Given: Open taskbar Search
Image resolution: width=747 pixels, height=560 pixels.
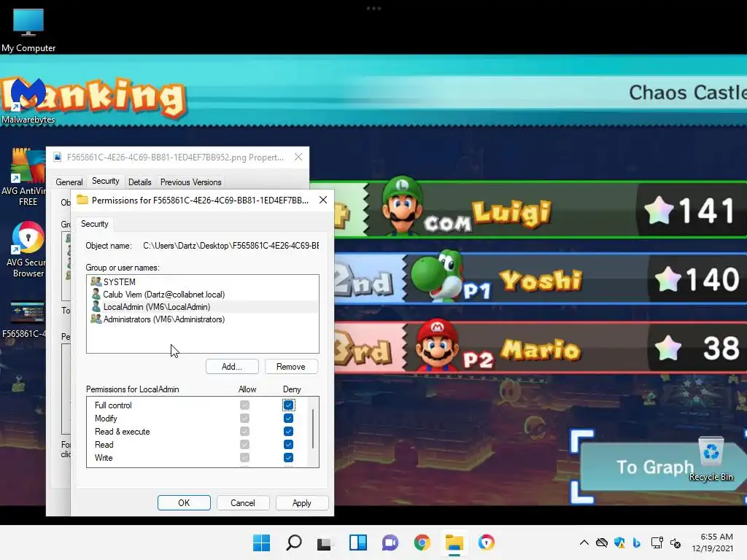Looking at the screenshot, I should point(293,542).
